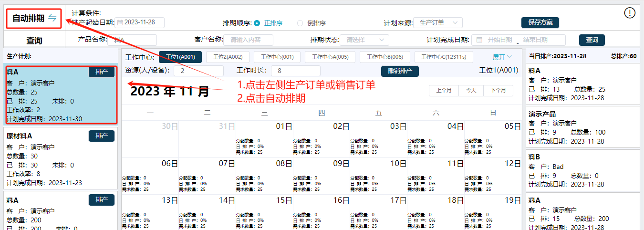Select the 倒排序 radio button

point(300,23)
